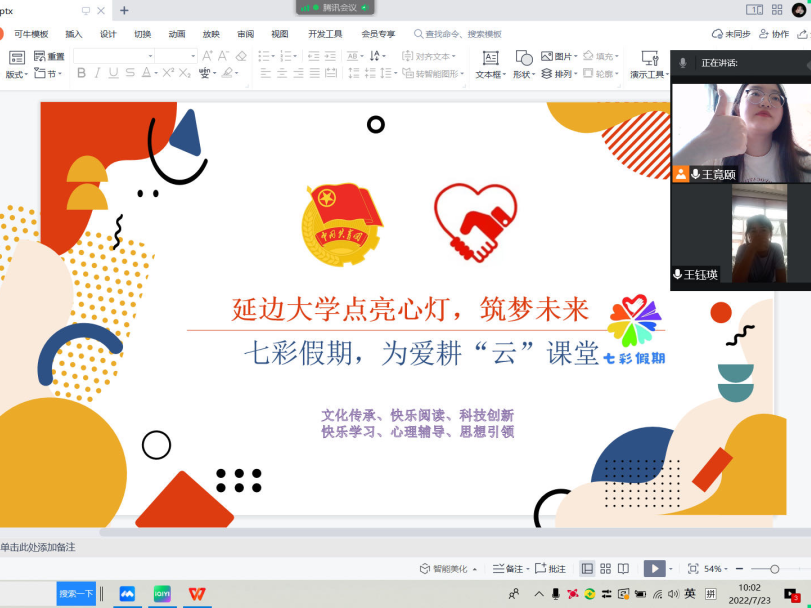This screenshot has width=811, height=608.
Task: Click 王竟颐's video thumbnail
Action: tap(741, 133)
